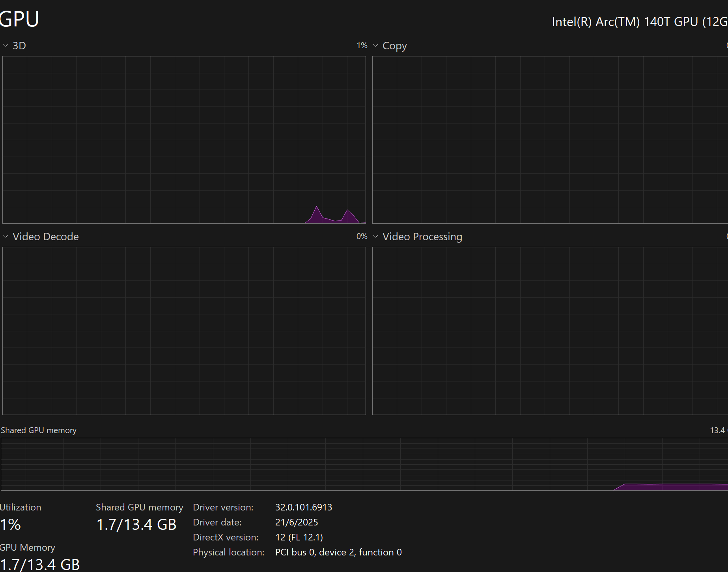Click the 0% value beside Video Decode
This screenshot has width=728, height=572.
[x=362, y=236]
